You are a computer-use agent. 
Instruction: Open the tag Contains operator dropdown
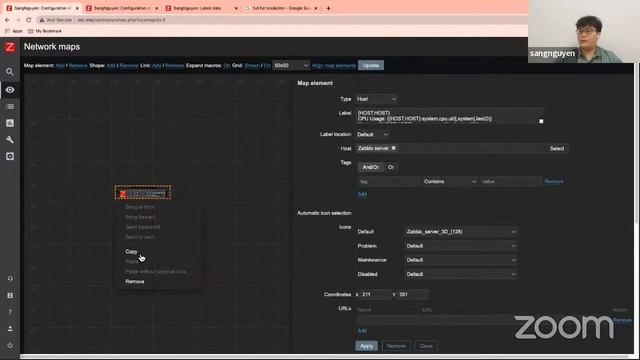(450, 181)
